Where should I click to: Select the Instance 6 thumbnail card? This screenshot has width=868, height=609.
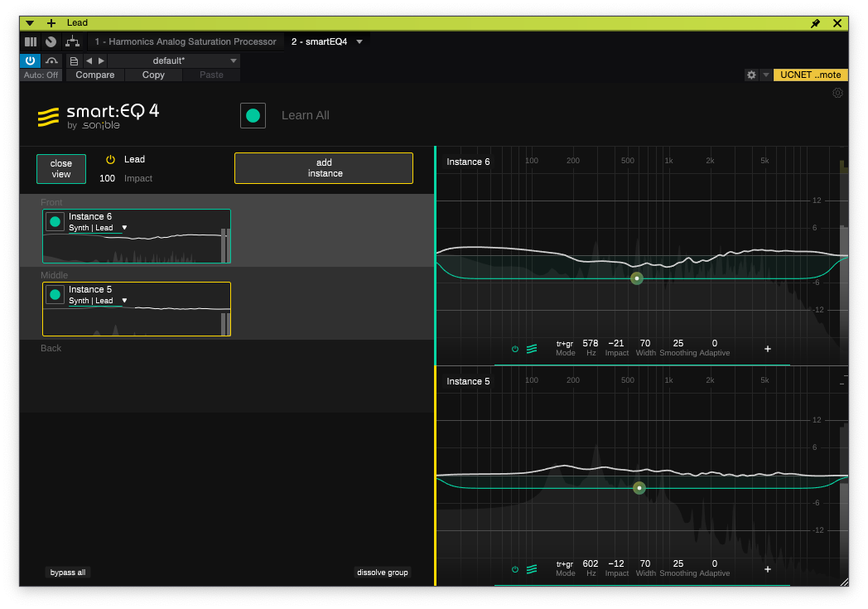[x=137, y=236]
